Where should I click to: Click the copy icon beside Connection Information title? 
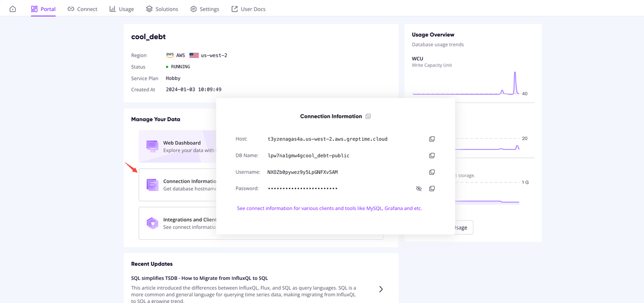pos(368,116)
